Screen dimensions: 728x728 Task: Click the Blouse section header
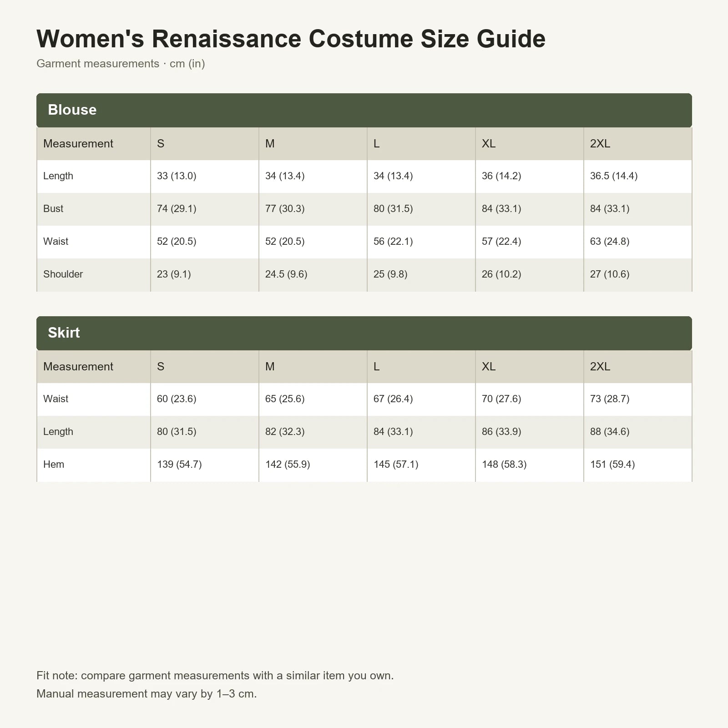coord(364,110)
